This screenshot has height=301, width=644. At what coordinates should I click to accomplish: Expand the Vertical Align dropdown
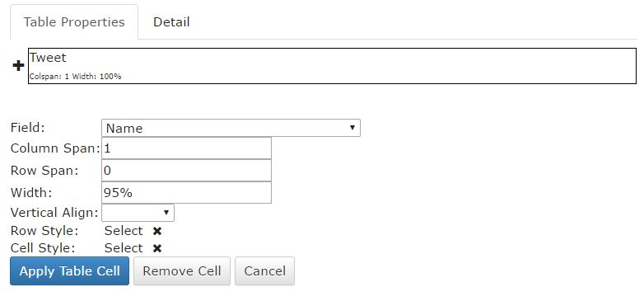(x=138, y=213)
